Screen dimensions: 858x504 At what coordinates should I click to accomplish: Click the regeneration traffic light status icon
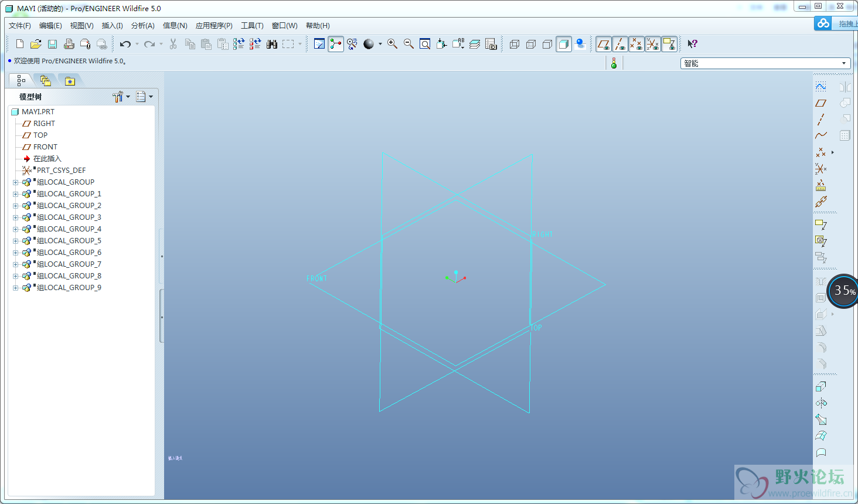[614, 63]
